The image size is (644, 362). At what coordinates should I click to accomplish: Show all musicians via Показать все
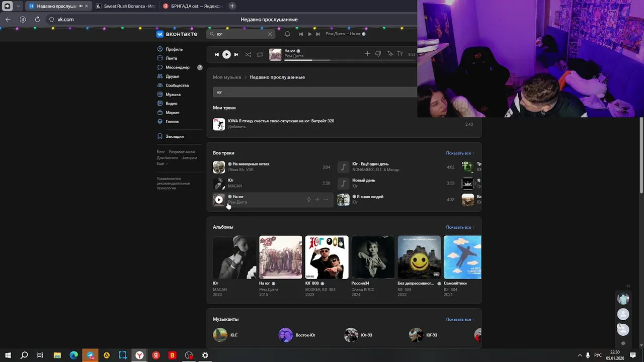(460, 319)
